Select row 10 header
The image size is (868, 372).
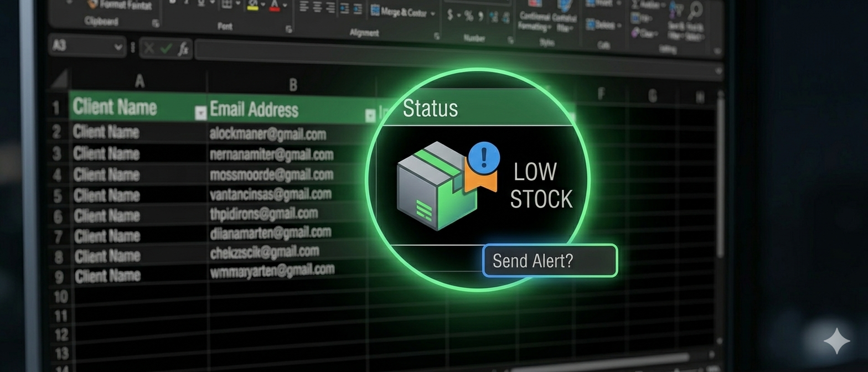60,297
